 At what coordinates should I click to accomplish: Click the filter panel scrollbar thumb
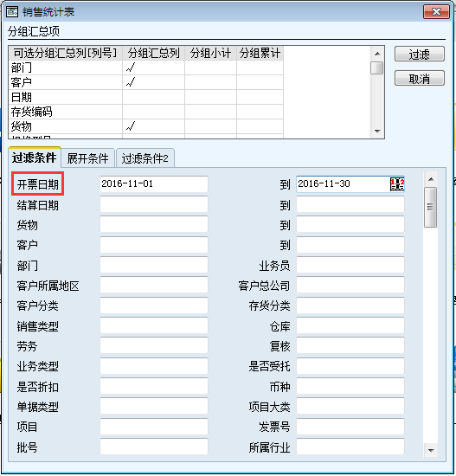[431, 208]
